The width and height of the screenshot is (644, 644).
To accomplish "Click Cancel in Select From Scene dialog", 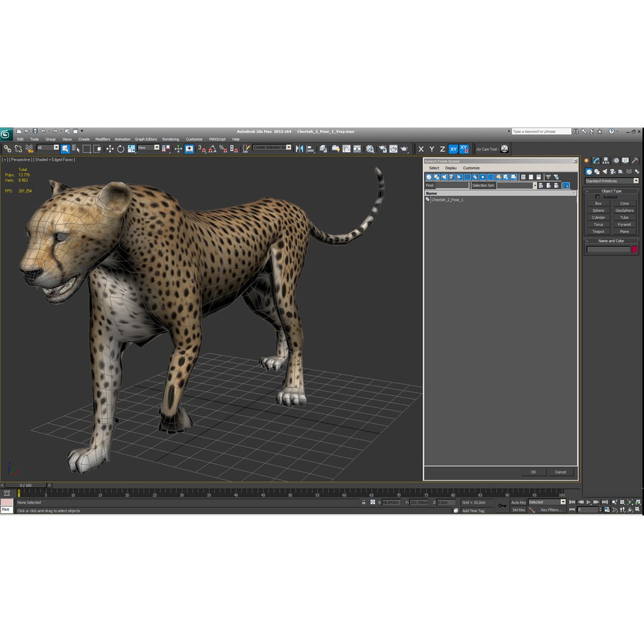I will coord(561,472).
